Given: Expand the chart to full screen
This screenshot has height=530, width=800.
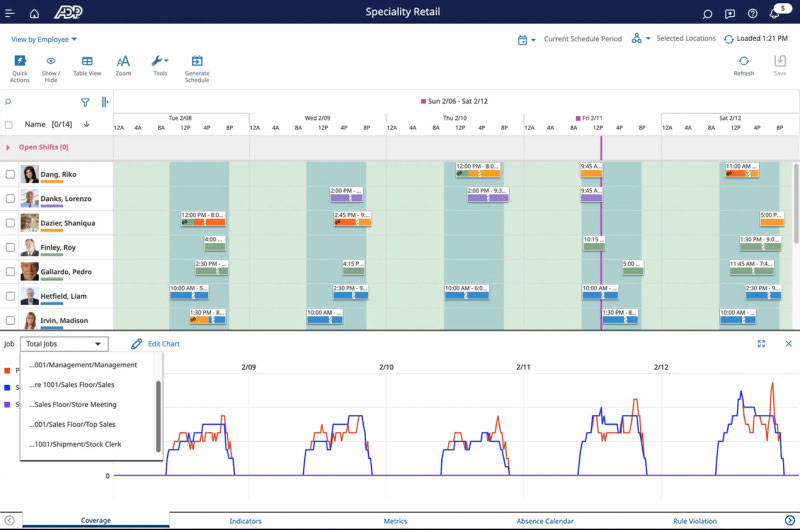Looking at the screenshot, I should click(x=761, y=344).
